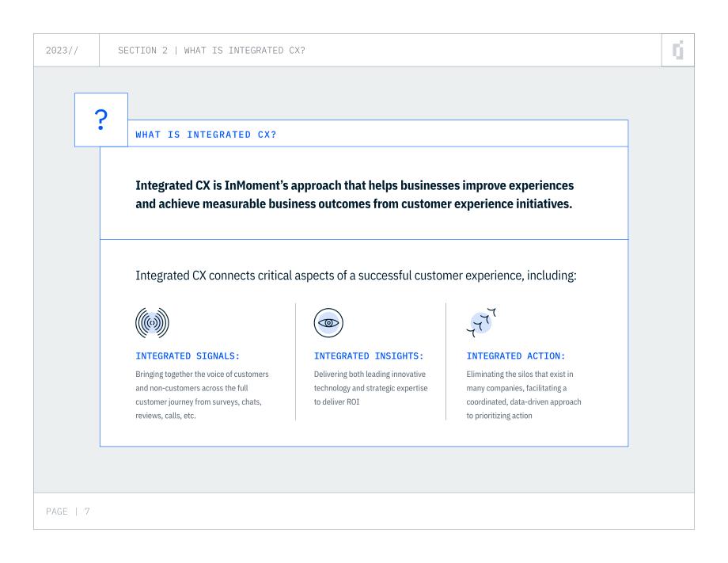Click the 'INTEGRATED ACTION:' heading
Image resolution: width=728 pixels, height=563 pixels.
(x=516, y=356)
